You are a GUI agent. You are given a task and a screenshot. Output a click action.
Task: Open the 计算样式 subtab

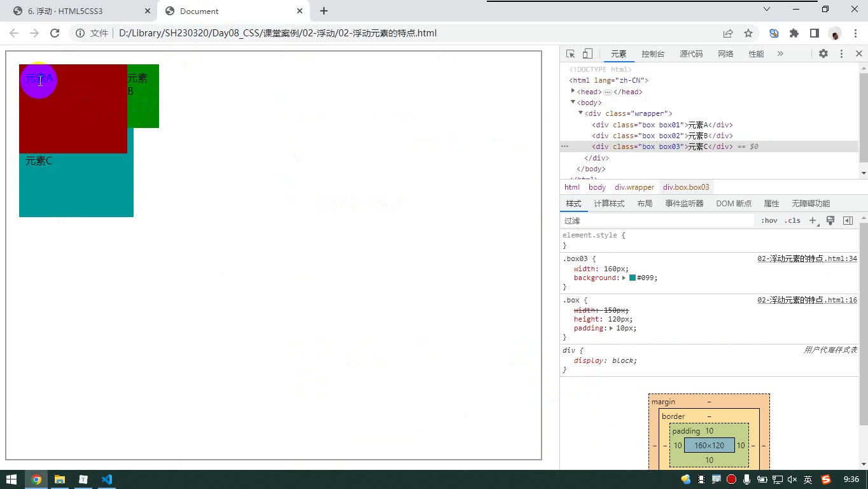point(609,204)
